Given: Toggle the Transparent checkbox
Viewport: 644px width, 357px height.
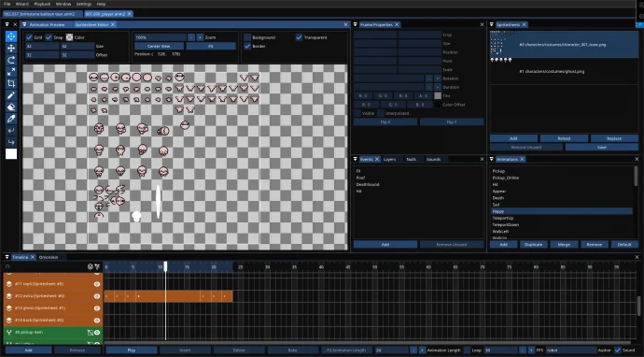Looking at the screenshot, I should coord(299,37).
